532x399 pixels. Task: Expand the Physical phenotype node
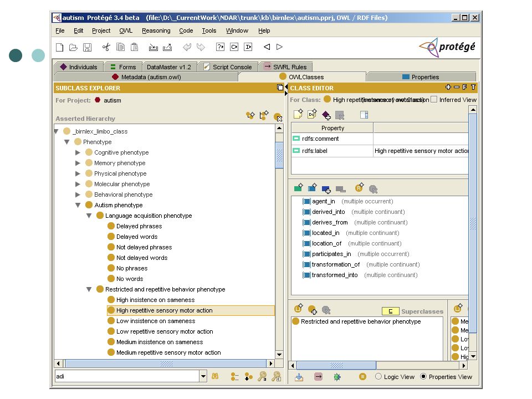(78, 173)
